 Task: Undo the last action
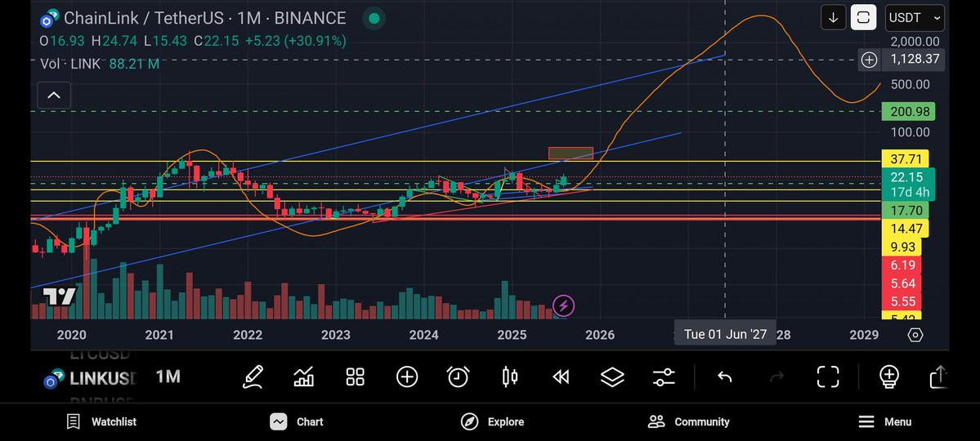tap(724, 376)
